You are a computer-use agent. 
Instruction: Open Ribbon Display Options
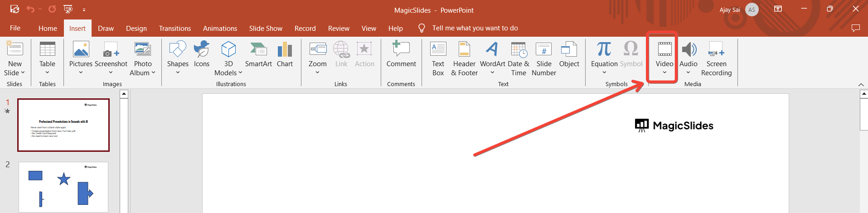[x=778, y=9]
